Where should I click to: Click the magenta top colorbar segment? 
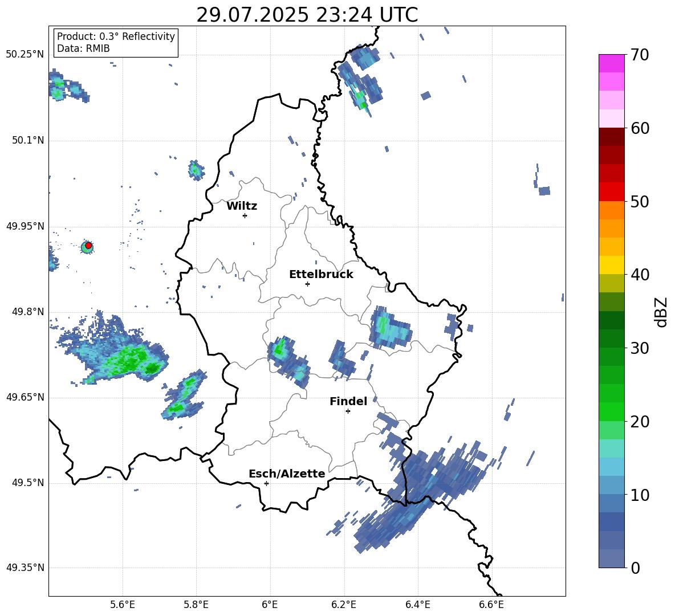coord(611,64)
